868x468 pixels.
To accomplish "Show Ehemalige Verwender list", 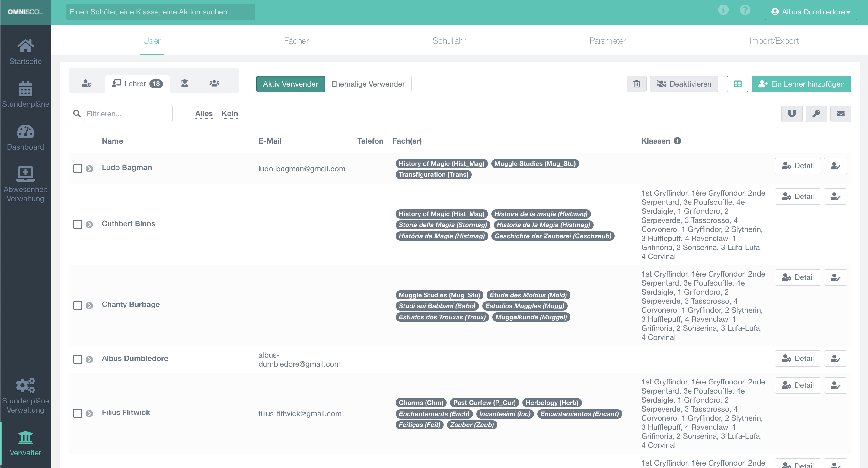I will pos(368,84).
